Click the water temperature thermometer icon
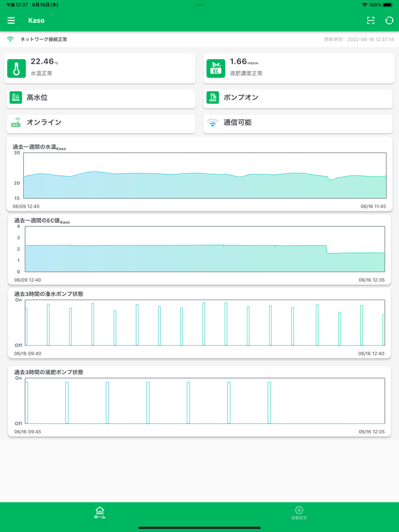The width and height of the screenshot is (399, 532). [17, 68]
